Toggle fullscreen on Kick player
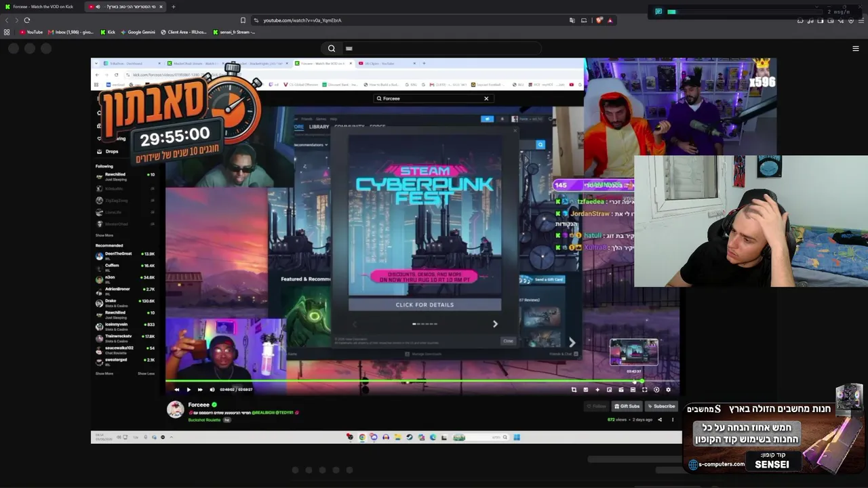 645,390
